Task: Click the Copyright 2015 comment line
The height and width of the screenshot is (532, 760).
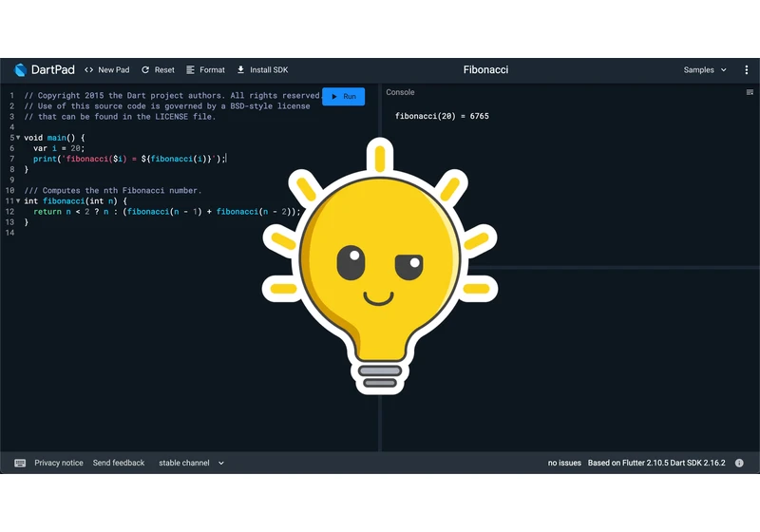Action: click(x=172, y=95)
